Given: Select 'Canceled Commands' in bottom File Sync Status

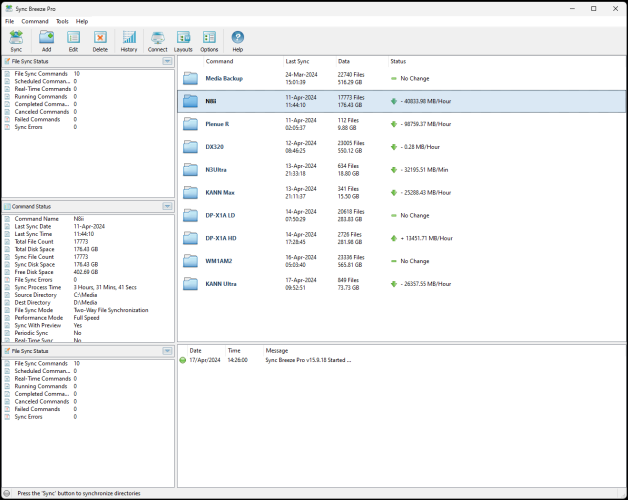Looking at the screenshot, I should 42,401.
